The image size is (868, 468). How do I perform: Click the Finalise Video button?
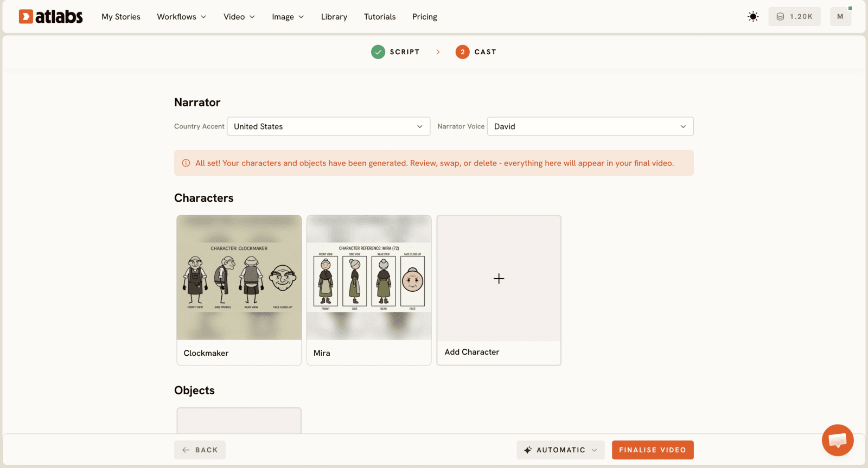click(653, 450)
